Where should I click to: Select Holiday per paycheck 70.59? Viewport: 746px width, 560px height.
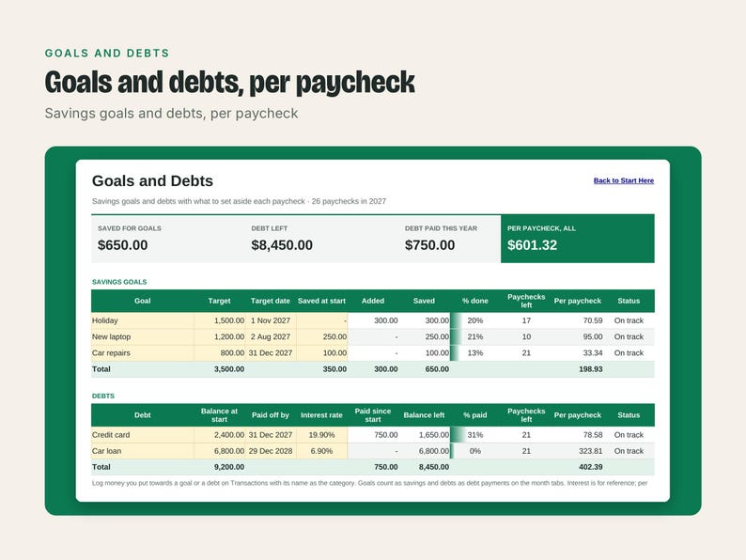tap(593, 320)
